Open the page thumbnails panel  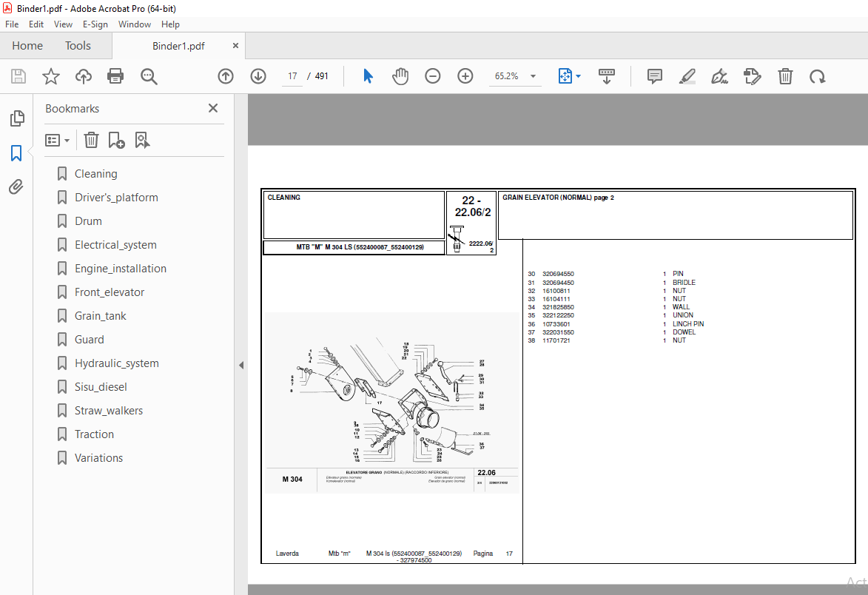[17, 118]
